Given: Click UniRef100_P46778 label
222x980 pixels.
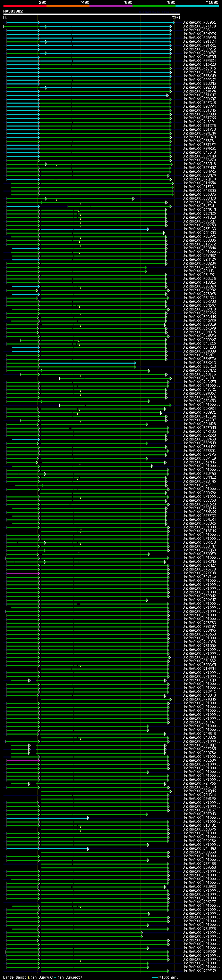Looking at the screenshot, I should [x=199, y=569].
